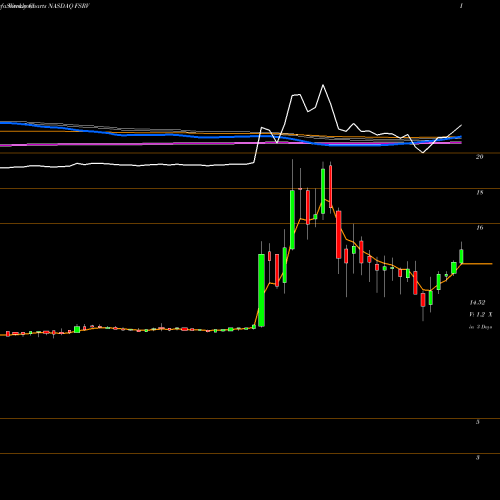Click the highest peak of the white line
The height and width of the screenshot is (500, 500).
tap(323, 85)
